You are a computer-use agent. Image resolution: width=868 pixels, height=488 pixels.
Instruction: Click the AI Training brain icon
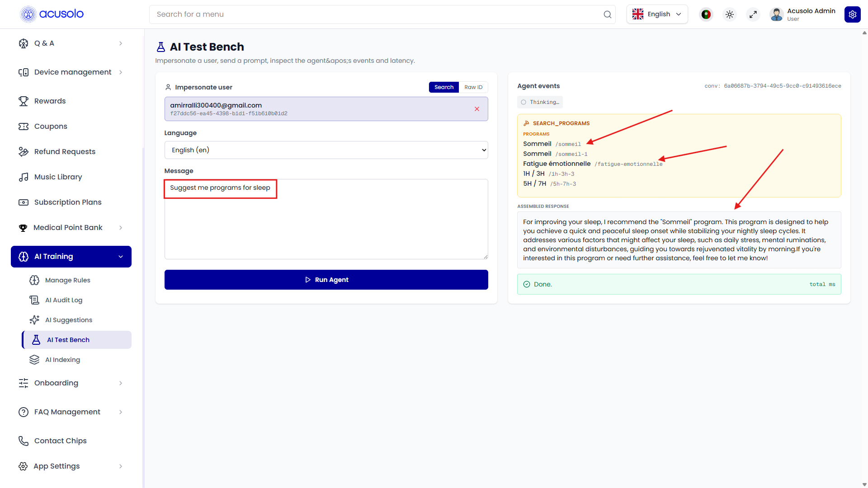24,257
